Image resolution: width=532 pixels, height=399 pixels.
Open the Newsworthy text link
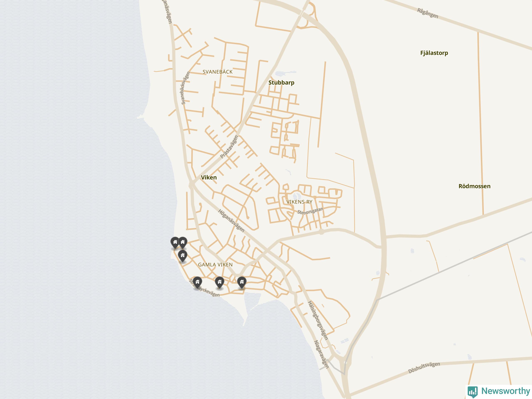[506, 391]
